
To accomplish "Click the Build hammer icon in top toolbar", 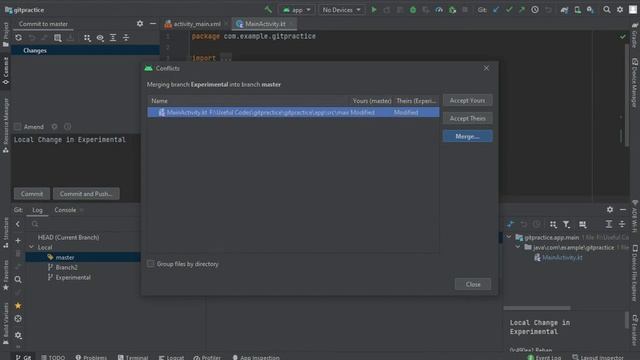I will (268, 10).
